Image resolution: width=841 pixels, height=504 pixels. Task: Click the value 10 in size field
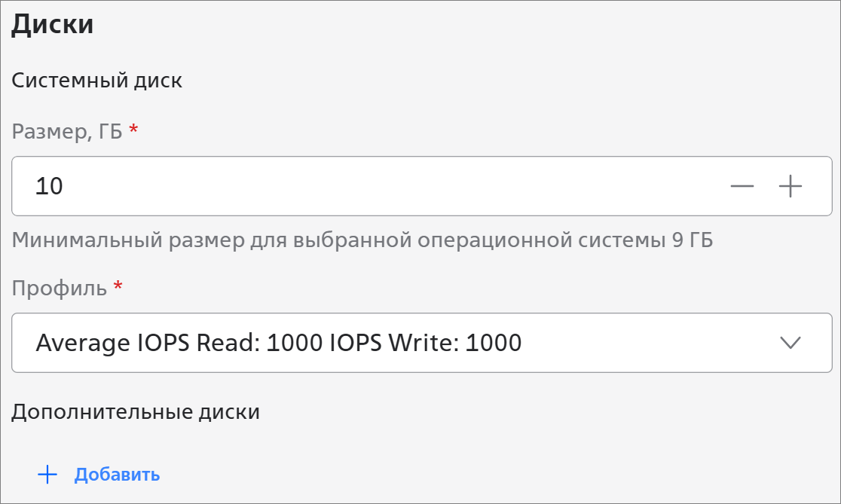point(49,186)
